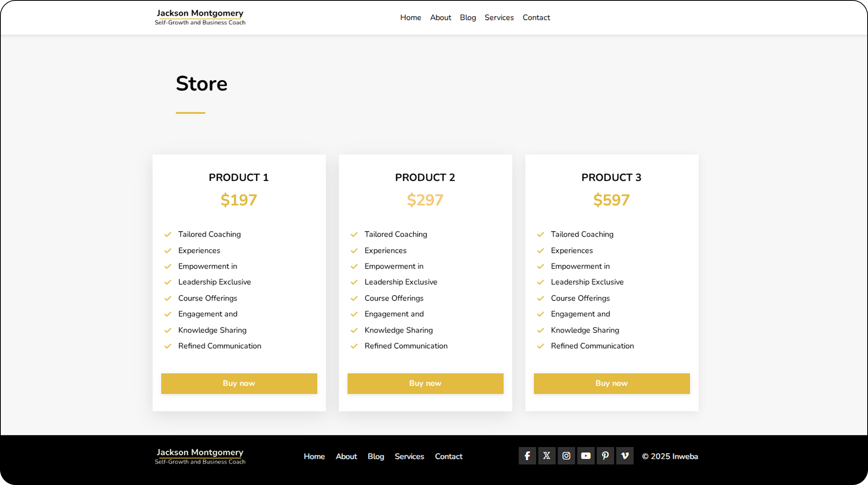Click the Jackson Montgomery footer logo
The image size is (868, 485).
pyautogui.click(x=200, y=456)
